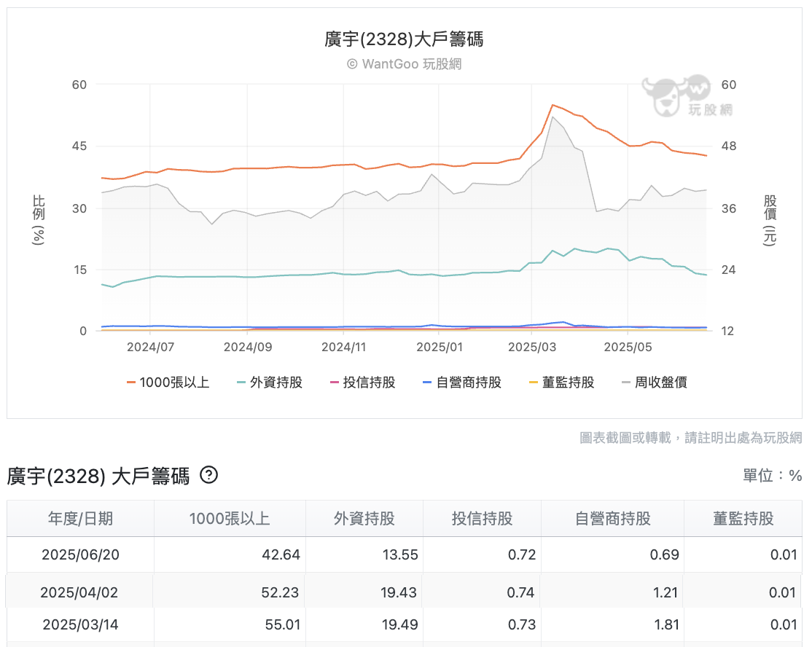Viewport: 812px width, 647px height.
Task: Toggle the 外資持股 legend series
Action: (270, 383)
